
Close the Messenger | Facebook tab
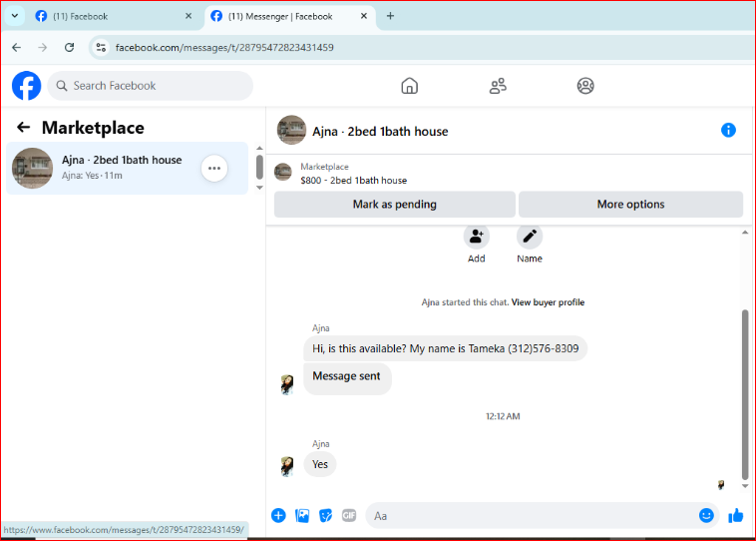(364, 16)
